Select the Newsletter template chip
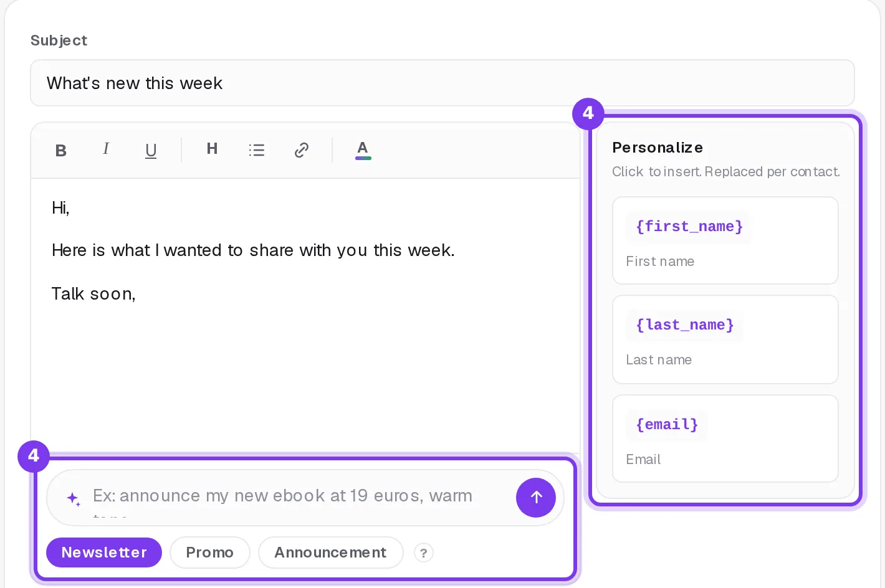 pyautogui.click(x=104, y=552)
